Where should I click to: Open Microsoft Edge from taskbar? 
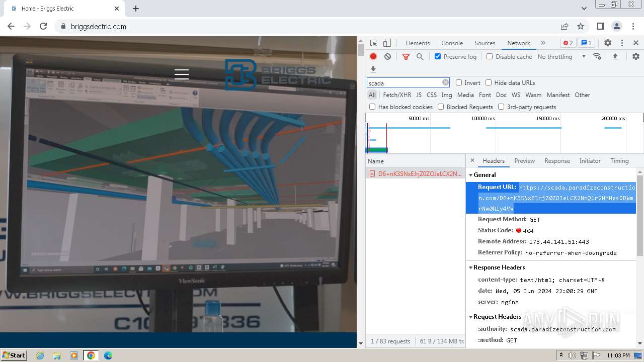[108, 355]
